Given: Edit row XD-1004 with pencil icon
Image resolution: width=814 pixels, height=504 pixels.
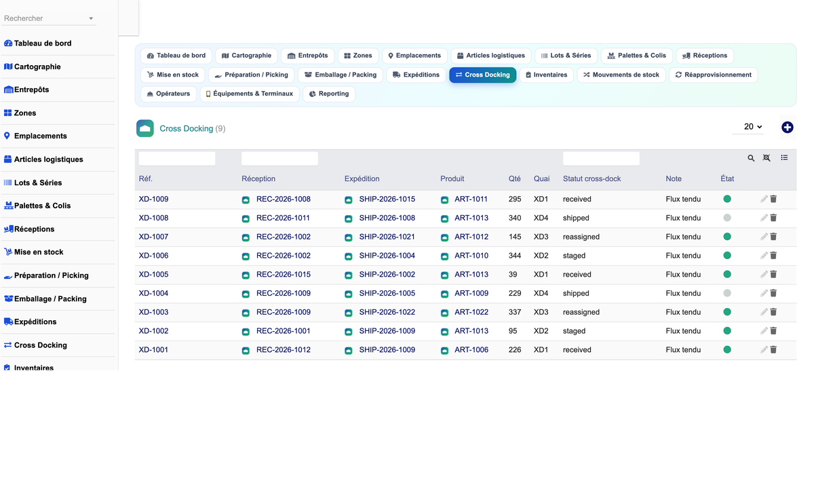Looking at the screenshot, I should click(x=764, y=293).
